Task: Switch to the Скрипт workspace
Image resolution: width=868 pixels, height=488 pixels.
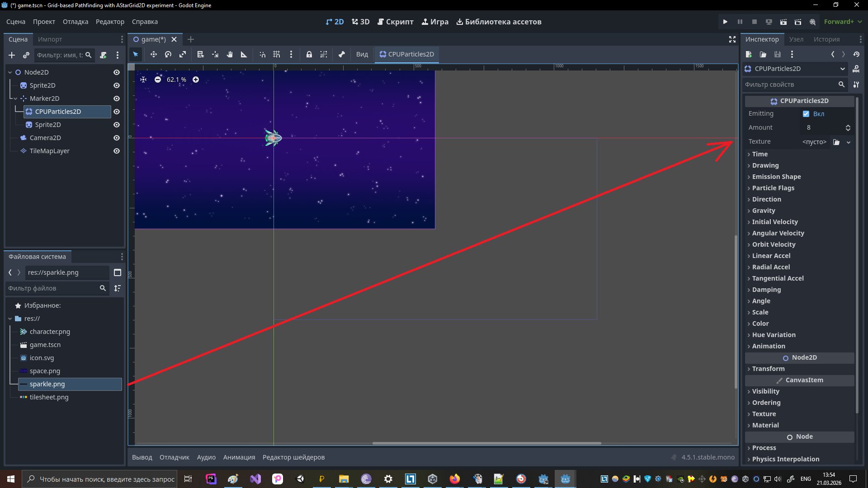Action: coord(396,22)
